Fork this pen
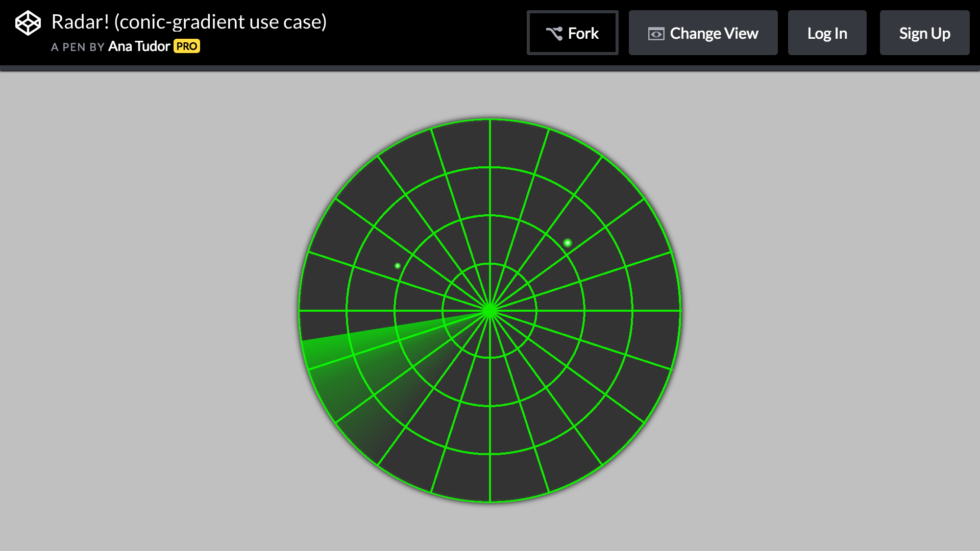 click(572, 33)
